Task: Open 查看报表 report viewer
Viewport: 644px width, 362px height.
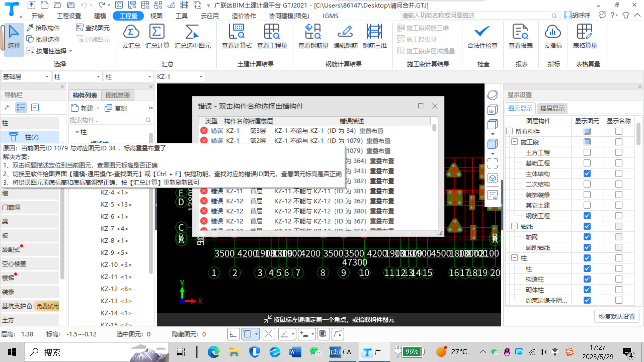Action: coord(521,36)
